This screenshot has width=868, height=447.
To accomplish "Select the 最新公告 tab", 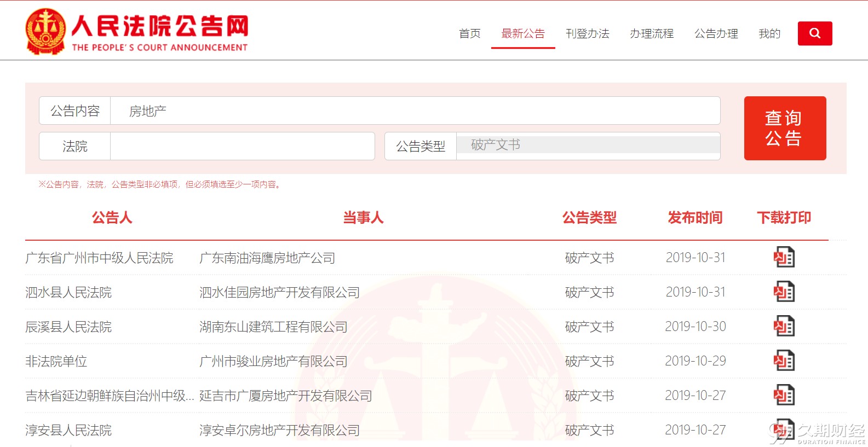I will tap(523, 33).
